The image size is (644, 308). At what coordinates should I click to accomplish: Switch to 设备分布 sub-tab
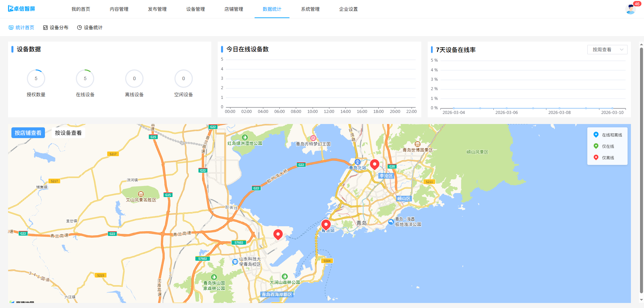[56, 27]
